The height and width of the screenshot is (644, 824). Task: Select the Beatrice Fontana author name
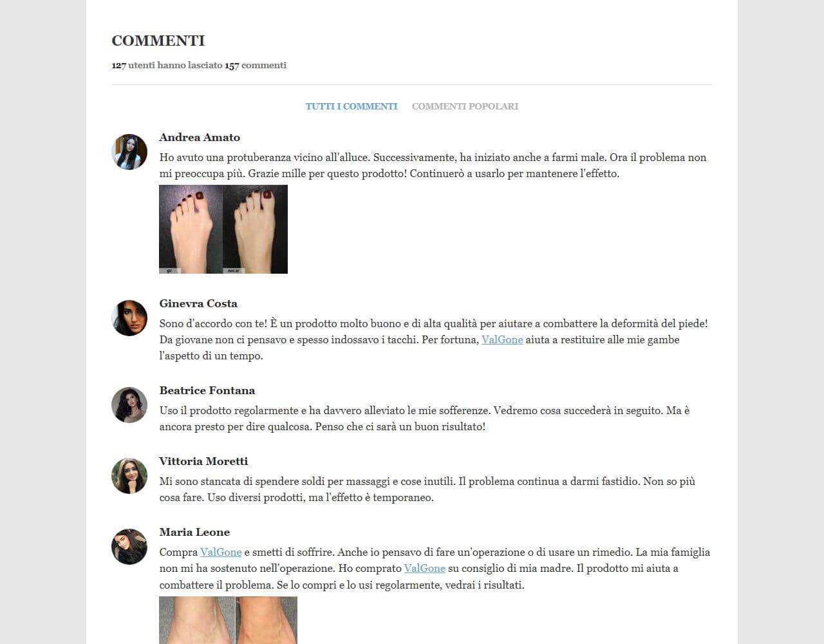[207, 390]
